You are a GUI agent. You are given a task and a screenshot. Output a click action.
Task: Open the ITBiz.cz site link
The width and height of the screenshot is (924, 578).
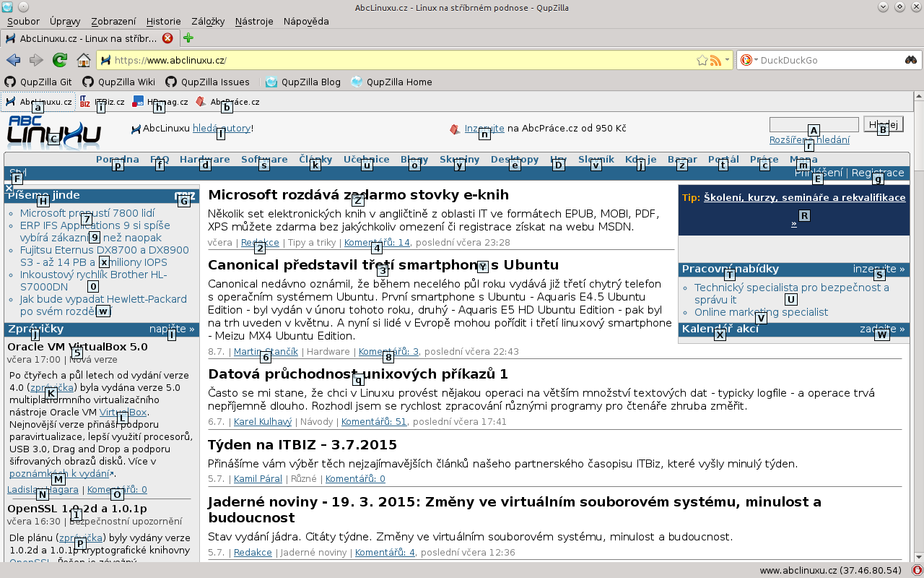103,102
